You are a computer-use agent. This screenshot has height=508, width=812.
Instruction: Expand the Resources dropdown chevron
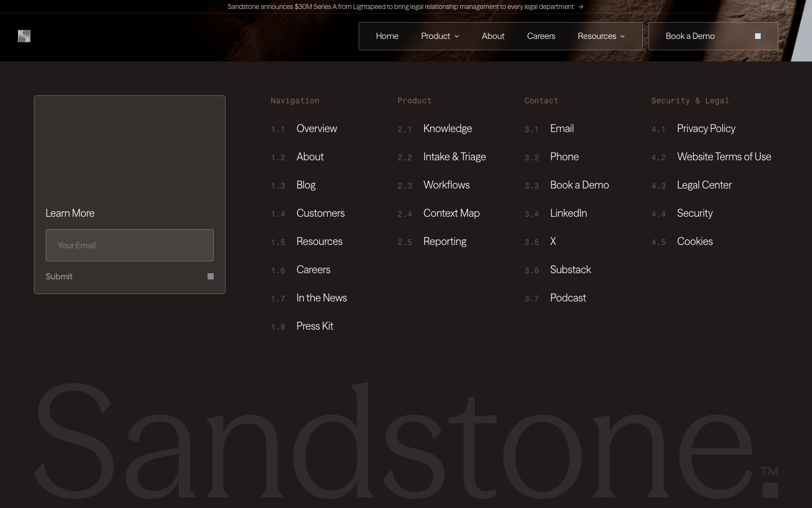[x=623, y=36]
